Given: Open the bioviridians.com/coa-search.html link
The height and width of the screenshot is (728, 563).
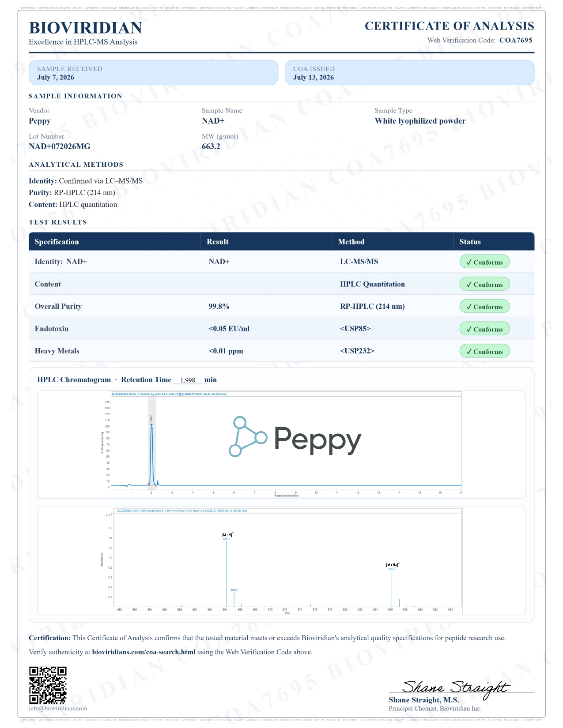Looking at the screenshot, I should [x=144, y=652].
